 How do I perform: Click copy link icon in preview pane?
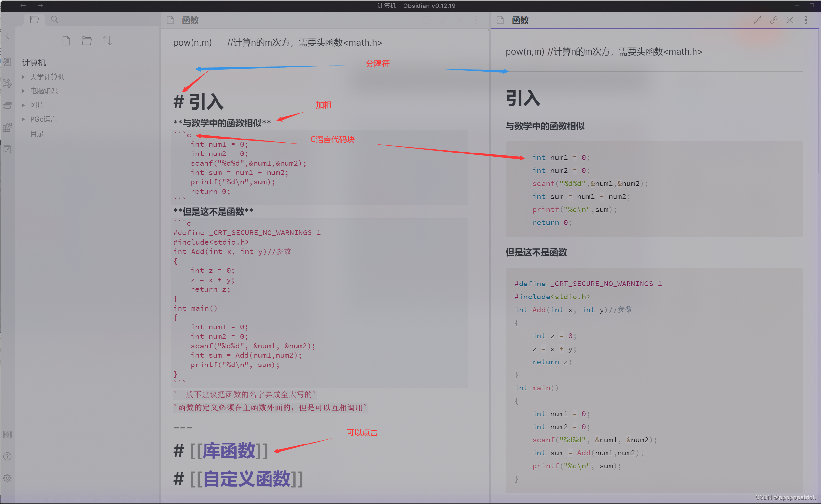773,20
